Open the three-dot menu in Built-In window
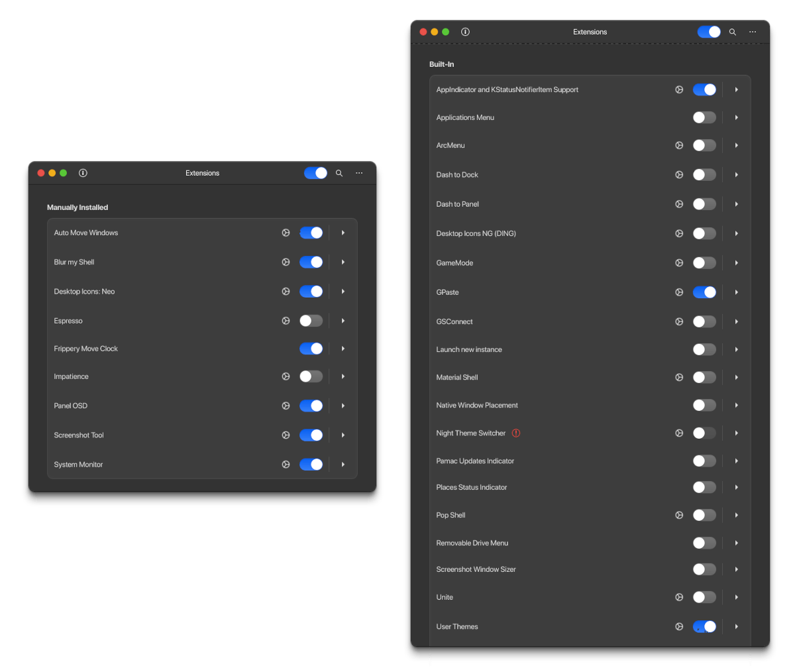This screenshot has width=795, height=672. tap(753, 32)
